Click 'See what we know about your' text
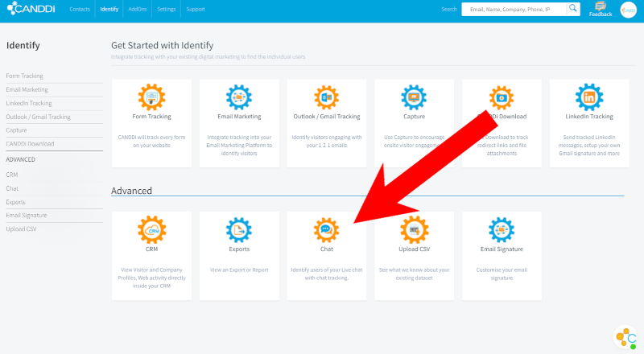The height and width of the screenshot is (354, 644). (414, 270)
